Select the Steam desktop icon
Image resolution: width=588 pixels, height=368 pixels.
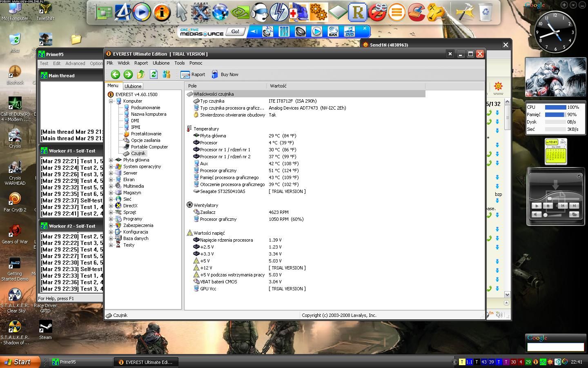pos(45,330)
